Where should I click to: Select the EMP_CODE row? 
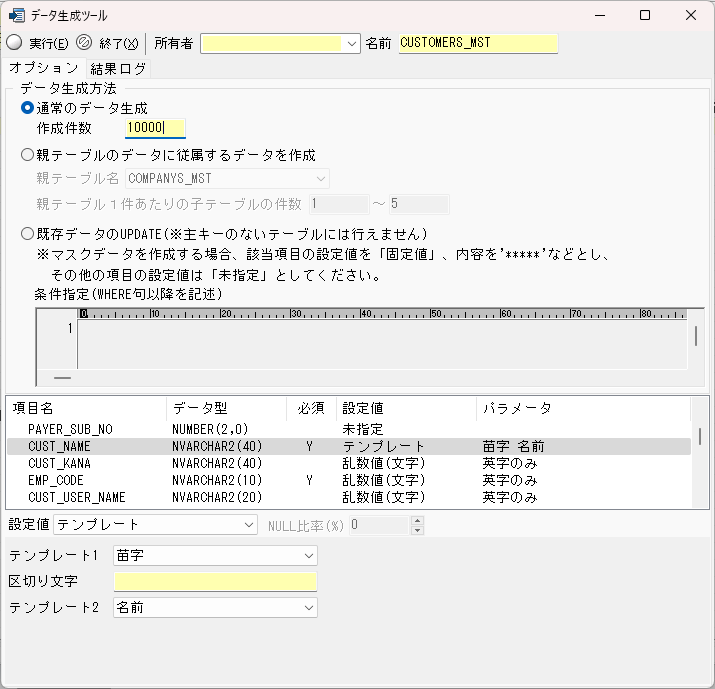(349, 480)
